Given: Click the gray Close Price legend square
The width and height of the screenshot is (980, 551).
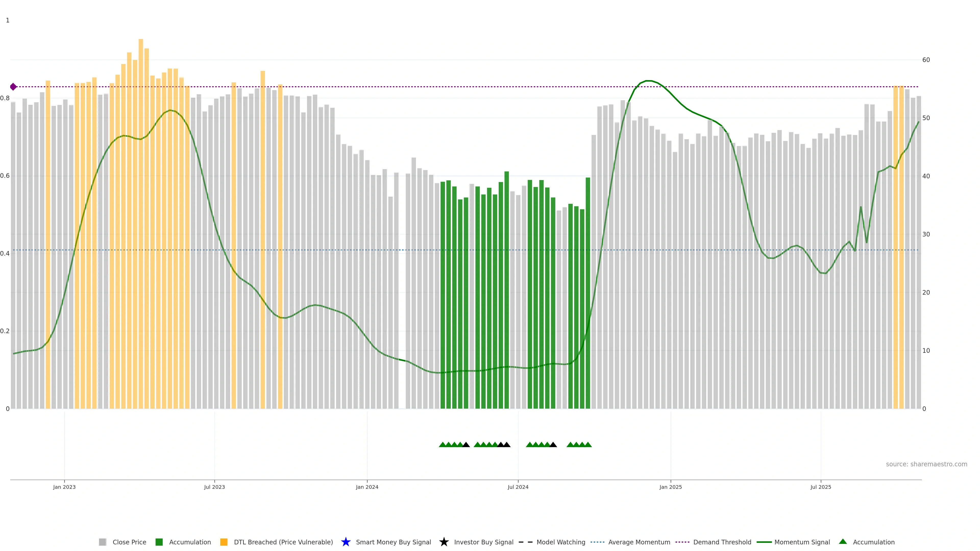Looking at the screenshot, I should pos(102,542).
